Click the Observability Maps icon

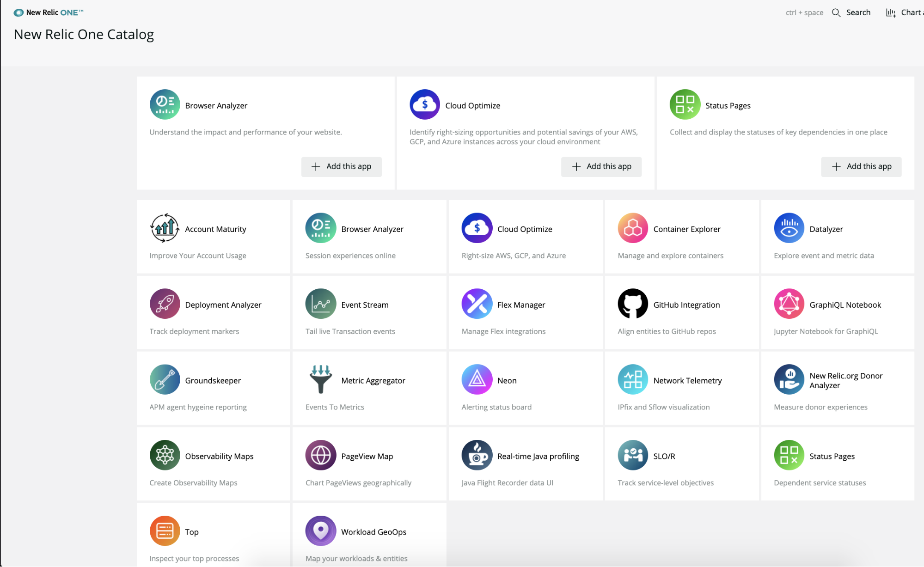164,456
